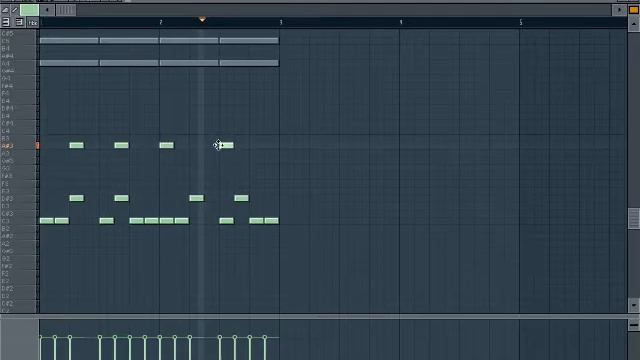The height and width of the screenshot is (360, 640).
Task: Jump to bar 4 on the ruler
Action: [x=401, y=22]
